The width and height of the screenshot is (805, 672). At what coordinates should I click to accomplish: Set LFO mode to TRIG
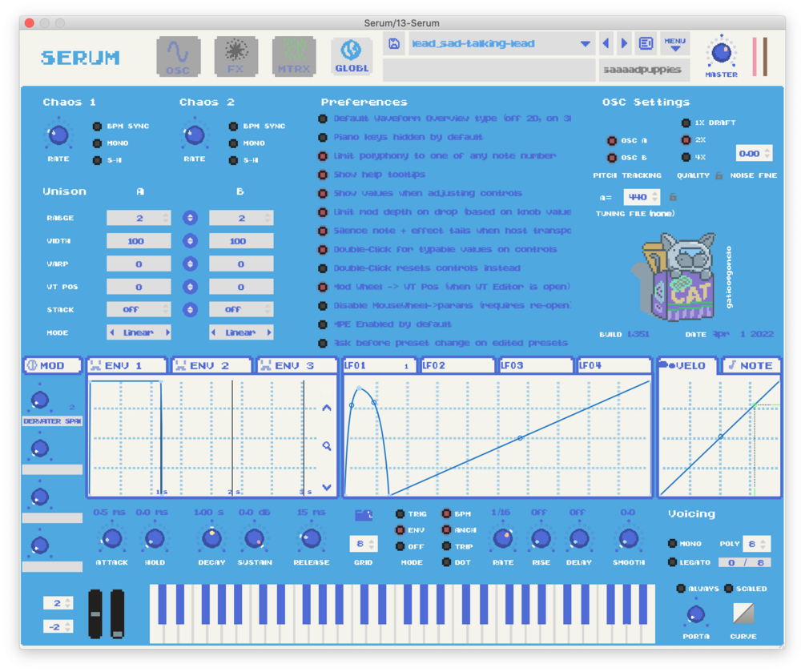tap(400, 514)
